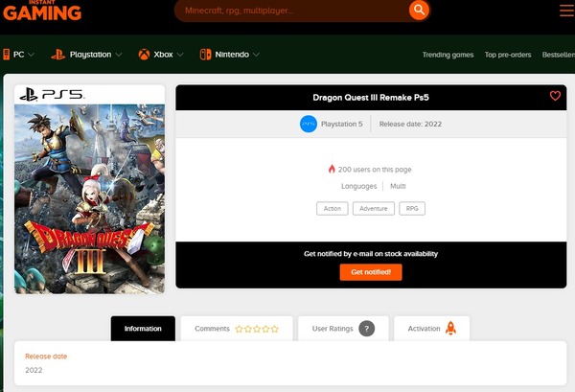Image resolution: width=575 pixels, height=392 pixels.
Task: Click the 2022 value in Information panel
Action: point(34,370)
